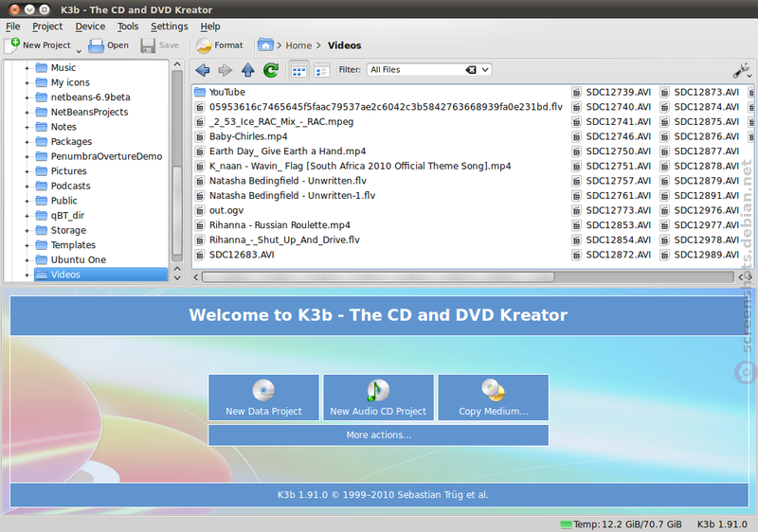Select the qBT_dir folder

click(67, 215)
